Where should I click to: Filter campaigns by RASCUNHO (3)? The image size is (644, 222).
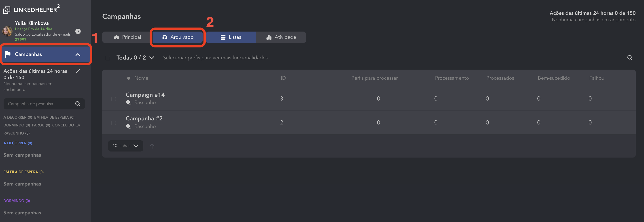(x=17, y=133)
